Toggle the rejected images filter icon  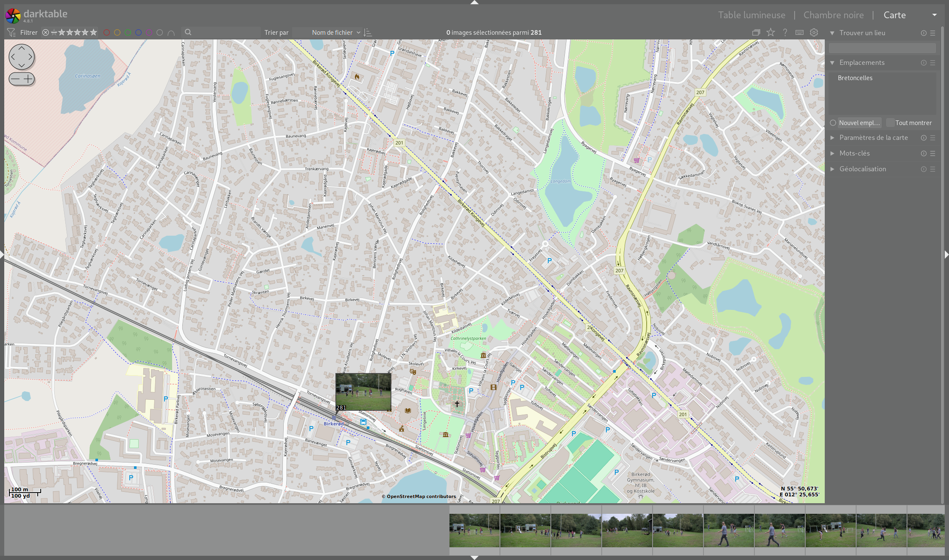[45, 32]
